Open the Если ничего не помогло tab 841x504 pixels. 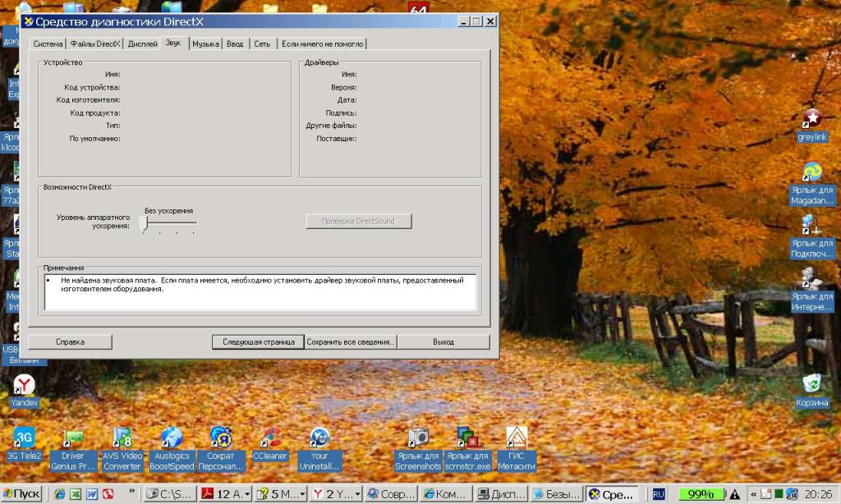pyautogui.click(x=322, y=44)
